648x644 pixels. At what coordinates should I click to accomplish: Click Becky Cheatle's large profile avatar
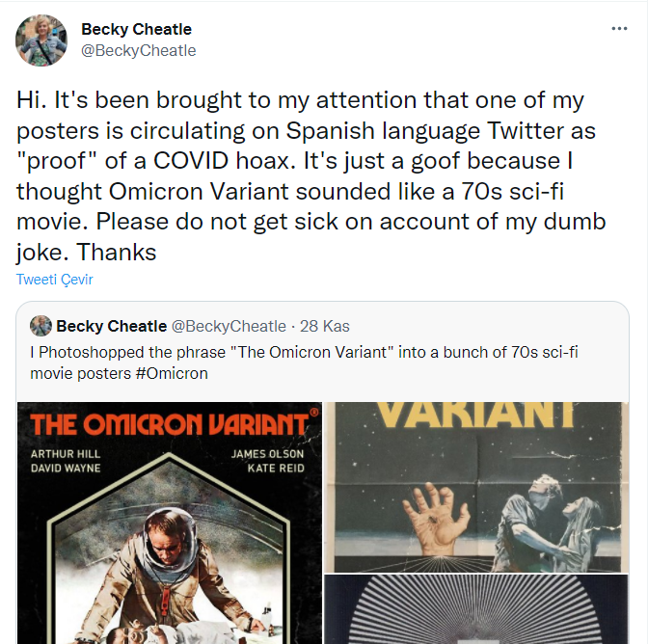(41, 40)
